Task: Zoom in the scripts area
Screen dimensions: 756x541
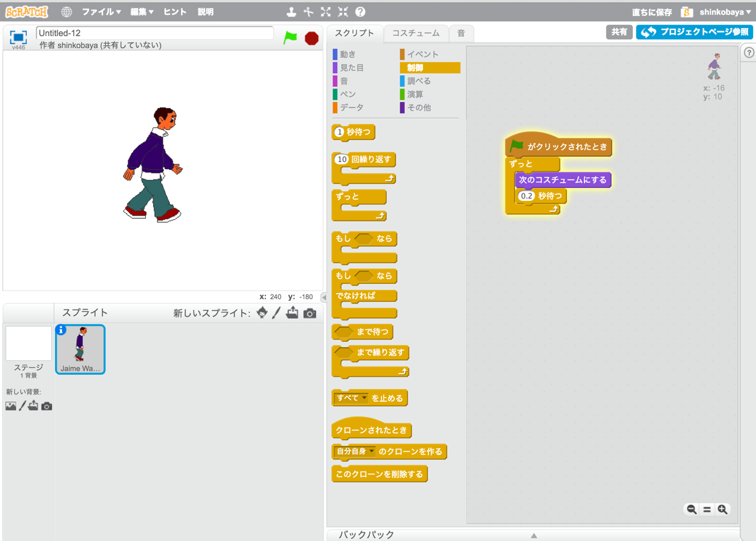Action: coord(723,509)
